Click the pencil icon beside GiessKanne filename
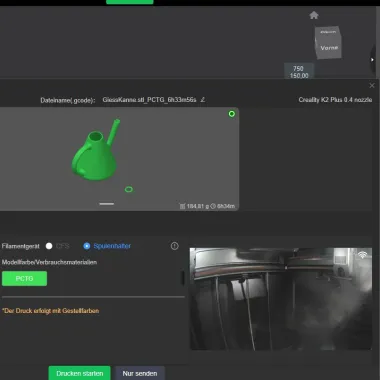Screen dimensions: 380x380 point(203,100)
